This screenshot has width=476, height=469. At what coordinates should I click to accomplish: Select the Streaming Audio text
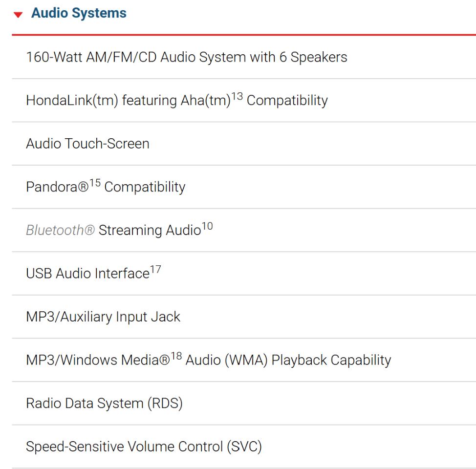150,230
